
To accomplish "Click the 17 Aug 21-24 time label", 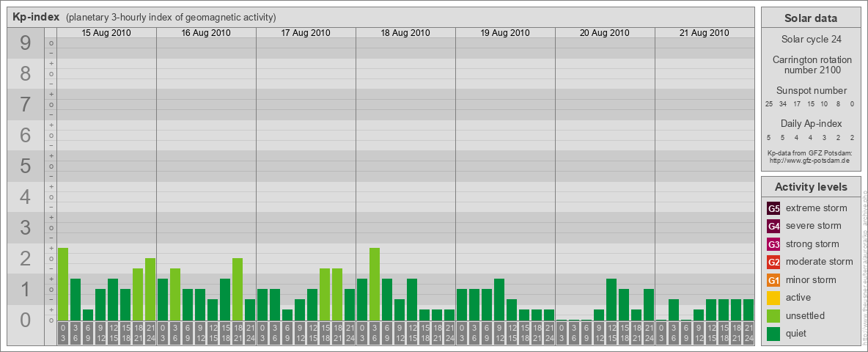I will [x=349, y=333].
